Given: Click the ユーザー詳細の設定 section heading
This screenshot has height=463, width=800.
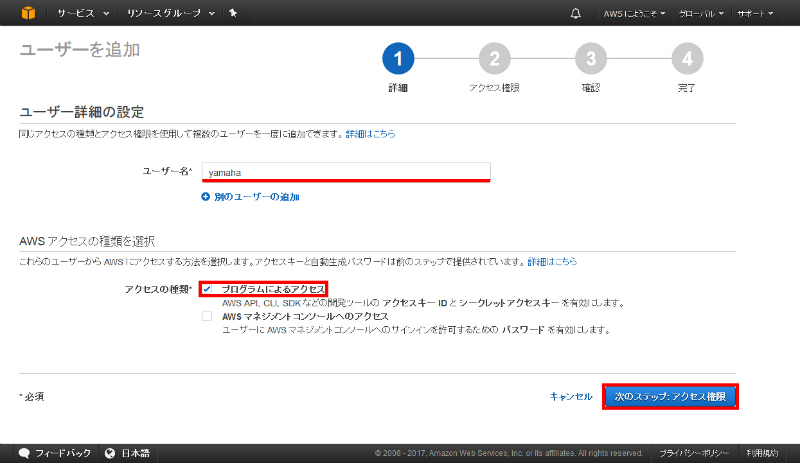Looking at the screenshot, I should [x=82, y=112].
